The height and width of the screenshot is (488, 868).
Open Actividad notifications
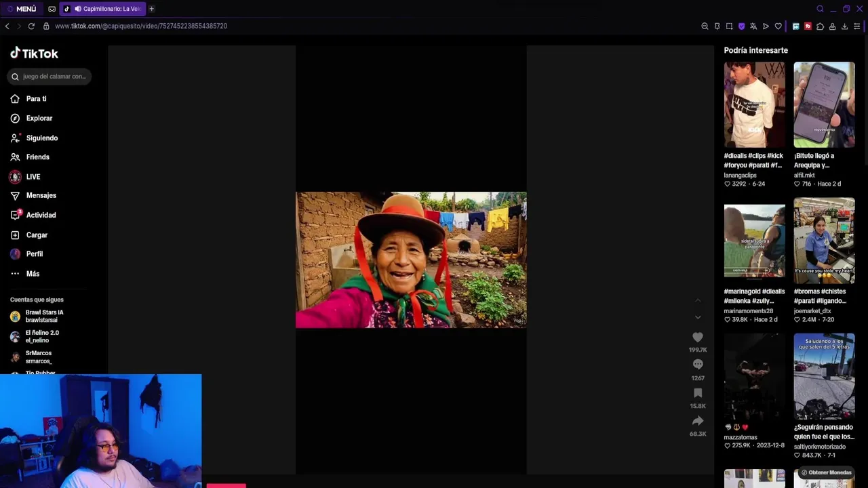click(x=34, y=215)
